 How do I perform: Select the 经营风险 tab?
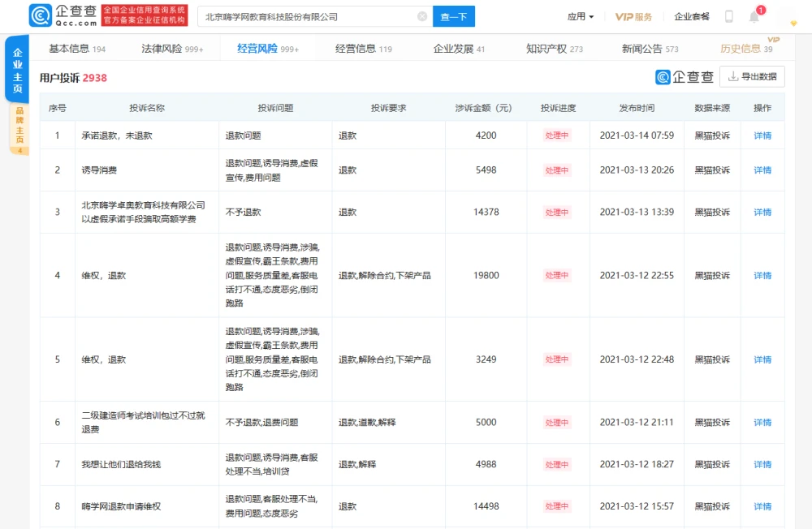pos(268,49)
